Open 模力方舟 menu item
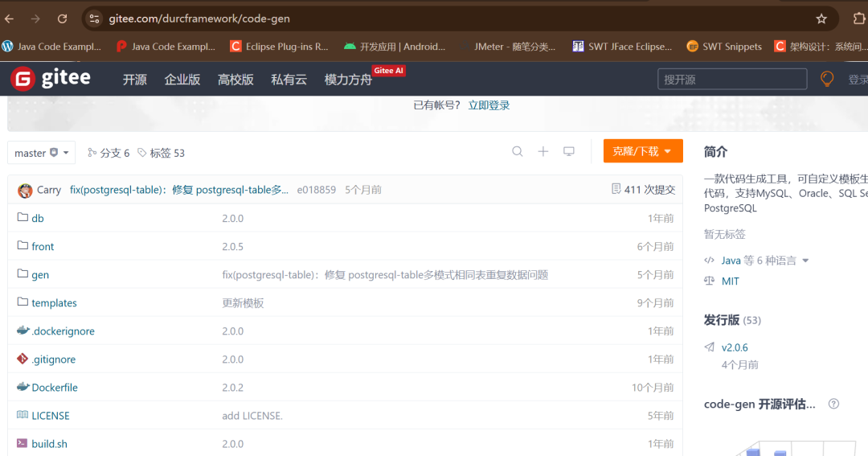The image size is (868, 456). coord(348,80)
